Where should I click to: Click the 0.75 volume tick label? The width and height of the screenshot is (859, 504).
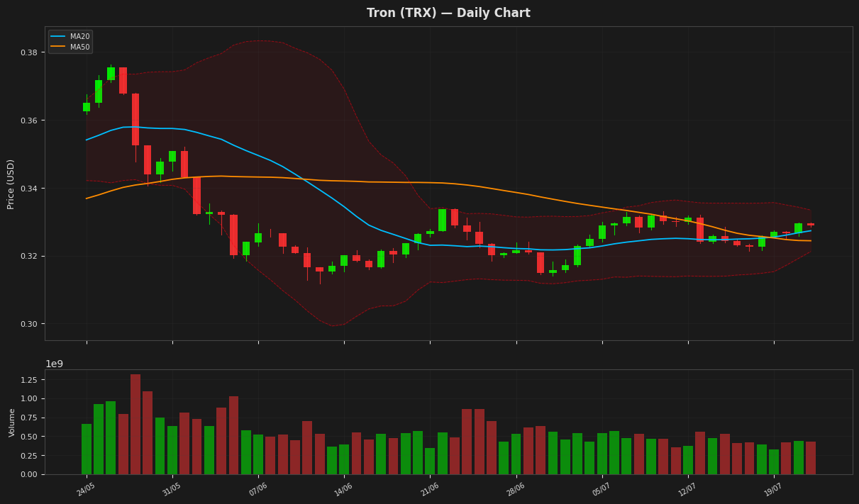tap(29, 418)
